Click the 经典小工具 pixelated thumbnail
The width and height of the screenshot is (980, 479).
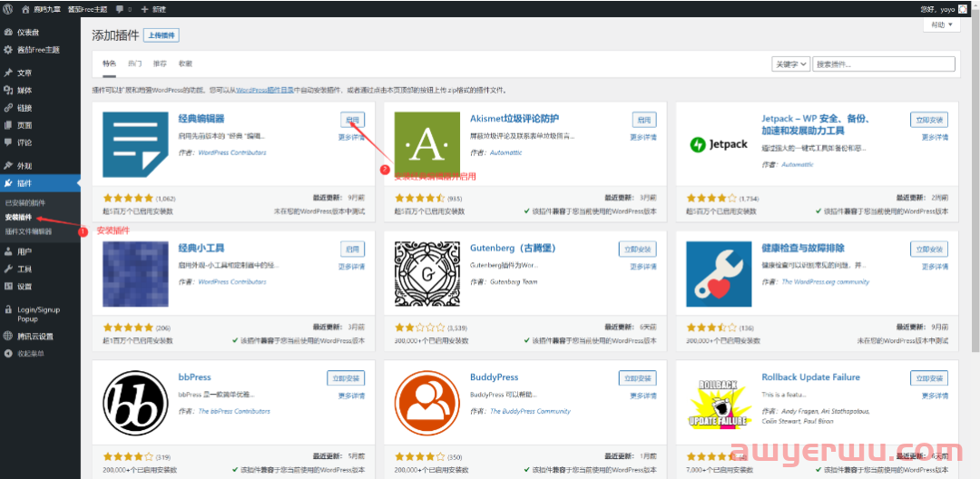click(x=135, y=274)
